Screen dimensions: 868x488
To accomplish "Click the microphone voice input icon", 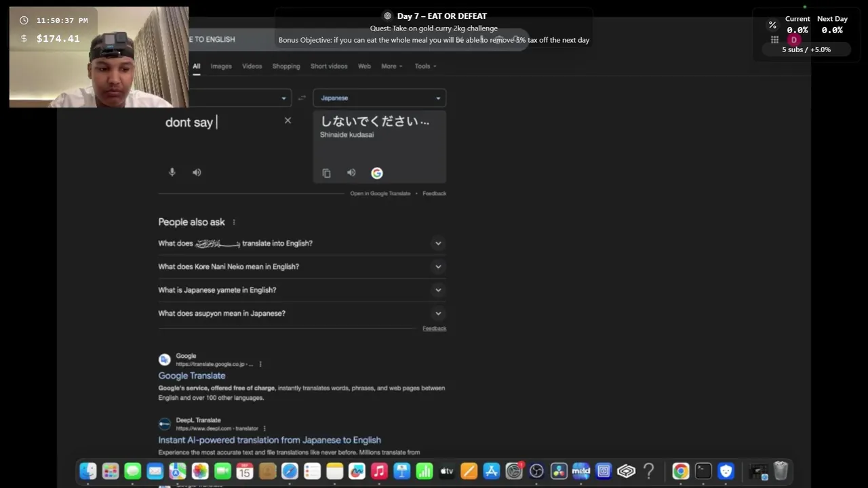I will coord(172,172).
